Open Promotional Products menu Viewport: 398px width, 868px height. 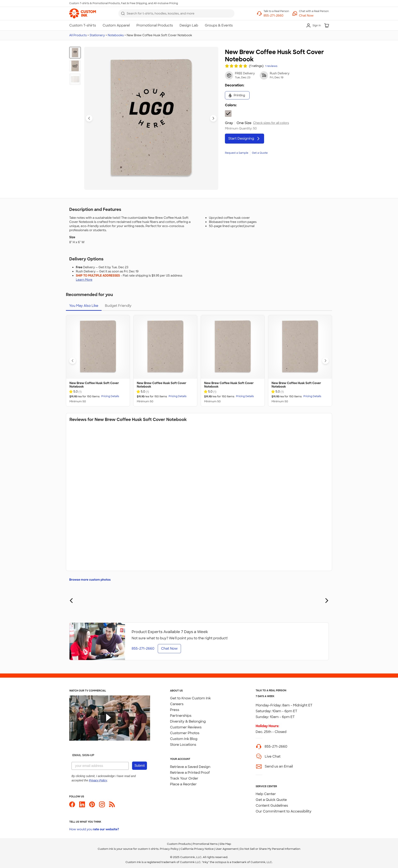tap(154, 25)
